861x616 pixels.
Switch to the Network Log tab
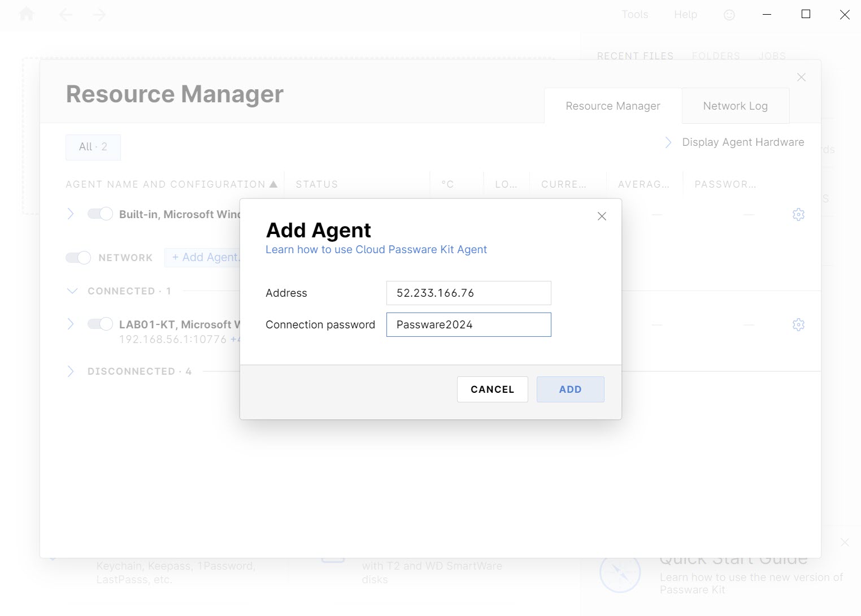735,106
